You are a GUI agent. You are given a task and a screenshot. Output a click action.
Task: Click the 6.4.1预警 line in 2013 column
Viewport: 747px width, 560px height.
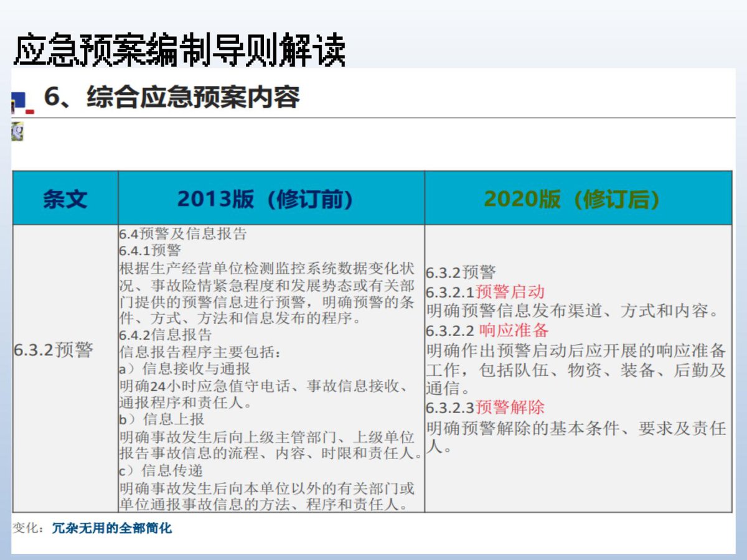(x=150, y=251)
